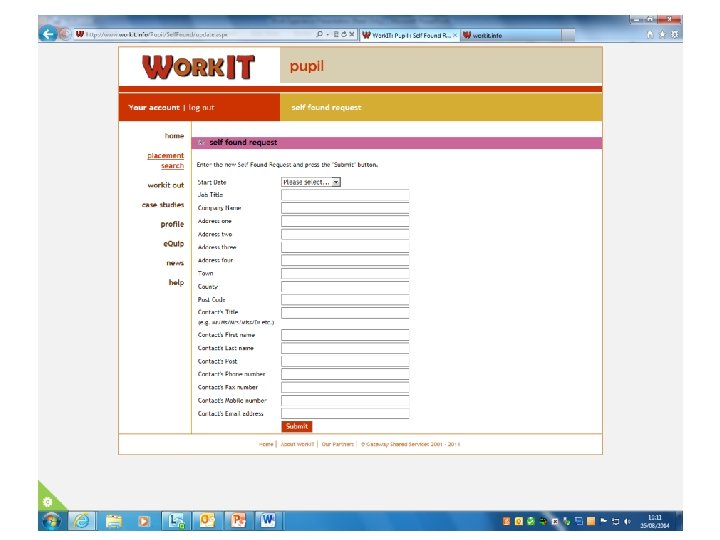Click the Job Title input field
The width and height of the screenshot is (720, 540).
[345, 195]
